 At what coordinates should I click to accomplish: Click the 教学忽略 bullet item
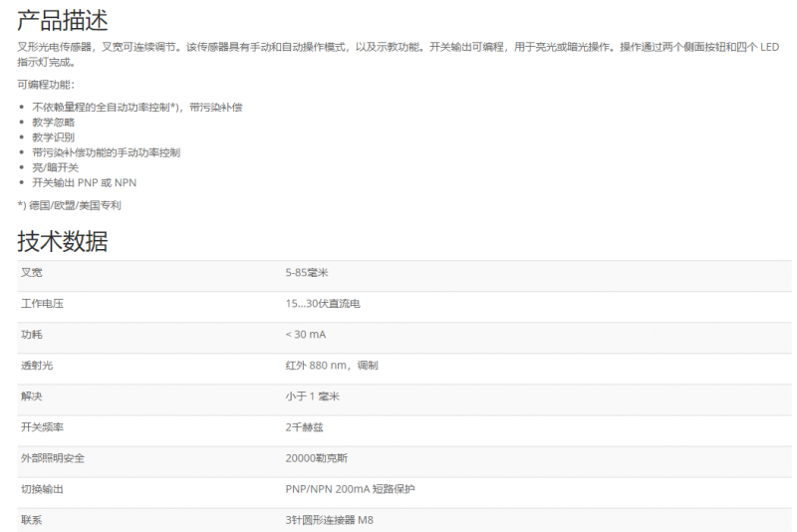click(x=53, y=122)
